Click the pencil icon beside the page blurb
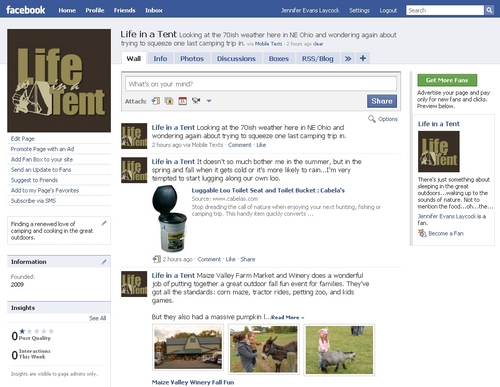Viewport: 500px width, 387px height. click(104, 223)
